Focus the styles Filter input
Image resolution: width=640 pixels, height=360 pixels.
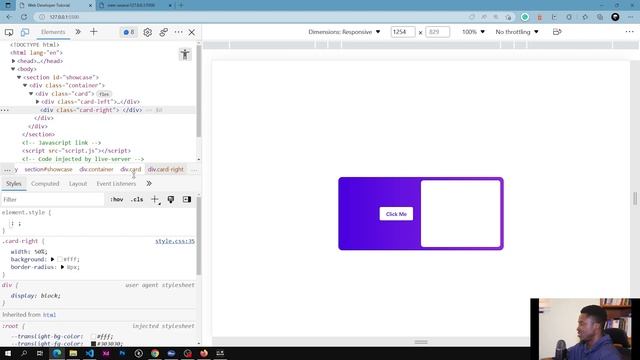(53, 200)
